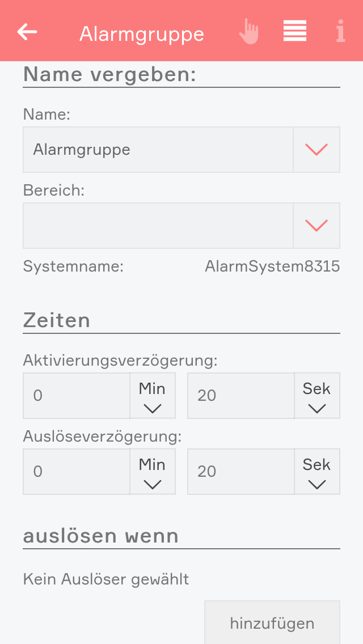
Task: Select the AlarmSystem8315 system name text
Action: coord(272,266)
